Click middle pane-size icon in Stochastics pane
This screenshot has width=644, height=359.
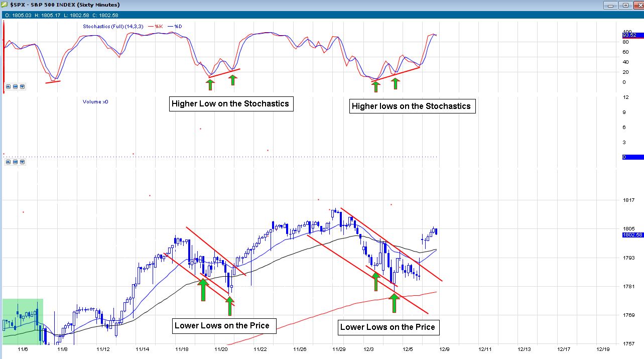[15, 86]
